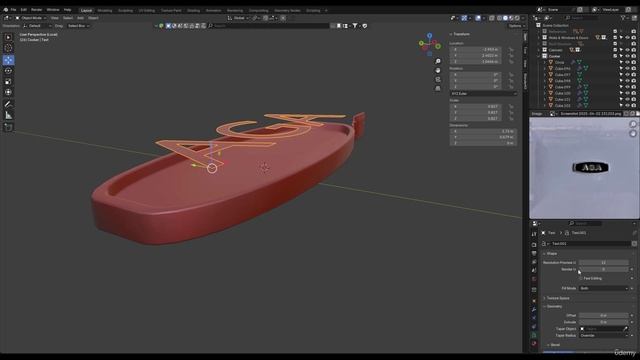Open the Render properties tab icon
Image resolution: width=640 pixels, height=360 pixels.
(534, 245)
